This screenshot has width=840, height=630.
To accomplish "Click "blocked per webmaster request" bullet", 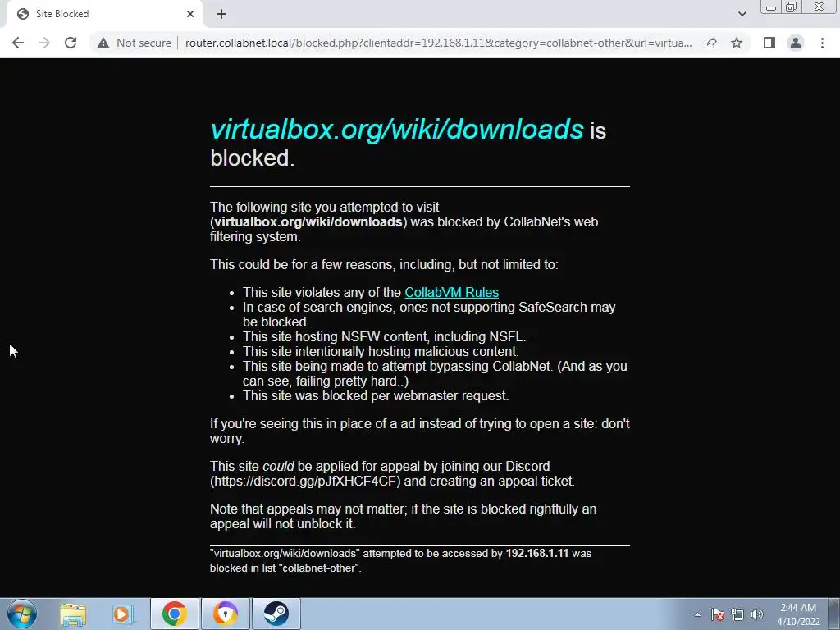I will [376, 396].
